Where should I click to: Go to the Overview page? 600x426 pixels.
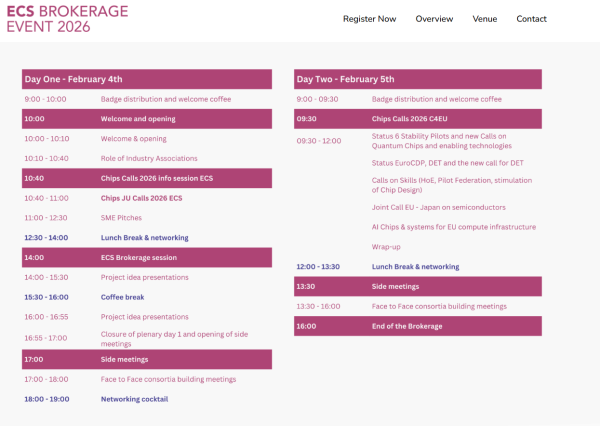pyautogui.click(x=434, y=19)
